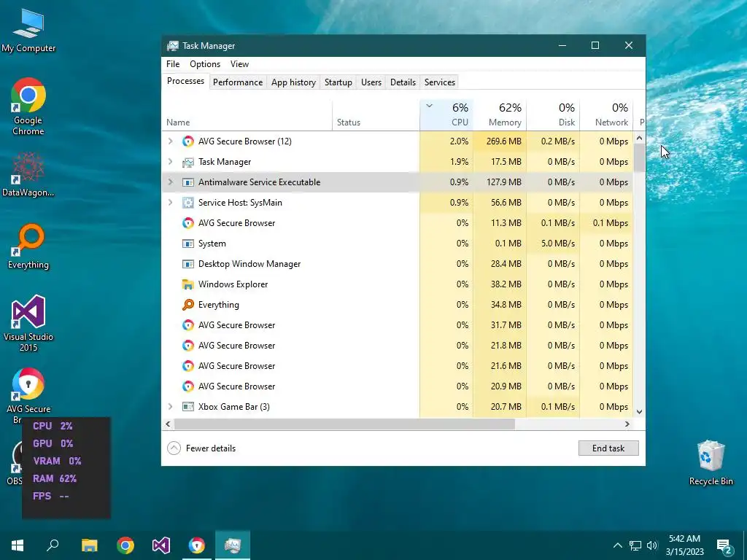This screenshot has height=560, width=747.
Task: Sort processes by Disk column
Action: (x=553, y=114)
